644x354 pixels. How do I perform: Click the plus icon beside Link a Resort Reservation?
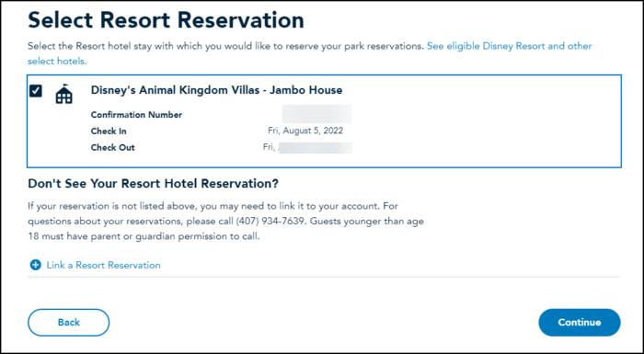click(x=36, y=265)
